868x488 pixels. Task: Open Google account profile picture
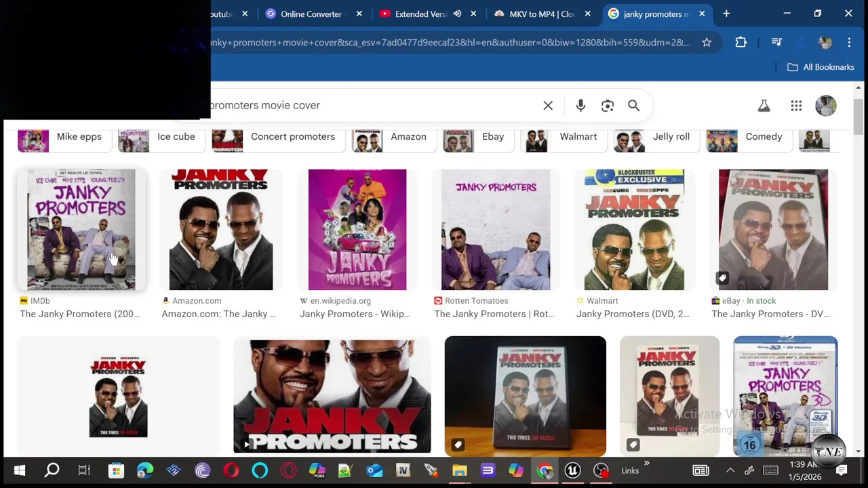(x=826, y=106)
